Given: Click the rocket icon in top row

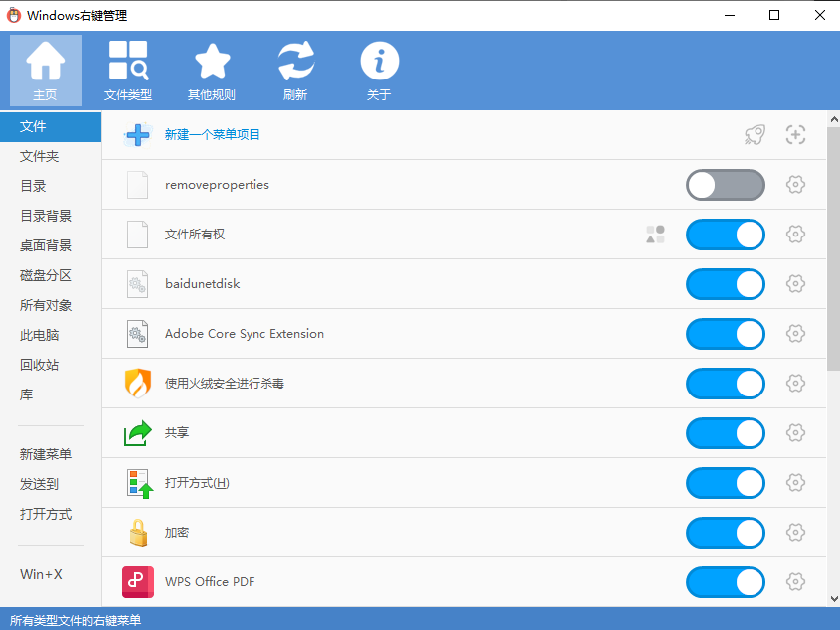Looking at the screenshot, I should [755, 135].
